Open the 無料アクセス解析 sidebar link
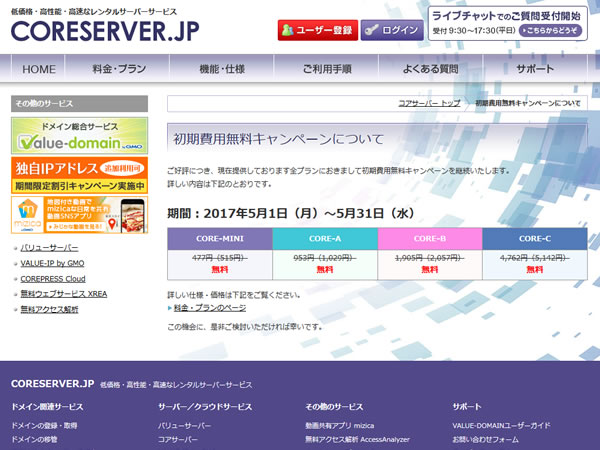 click(x=49, y=309)
